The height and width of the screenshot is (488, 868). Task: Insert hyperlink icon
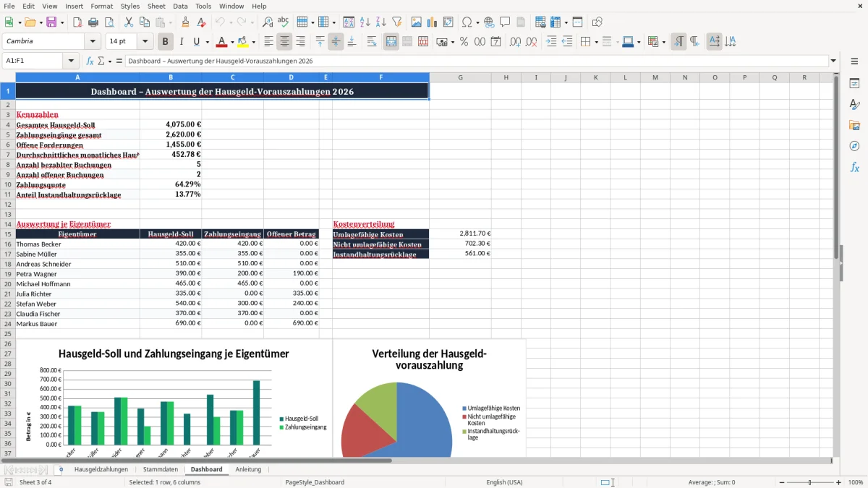click(x=489, y=22)
